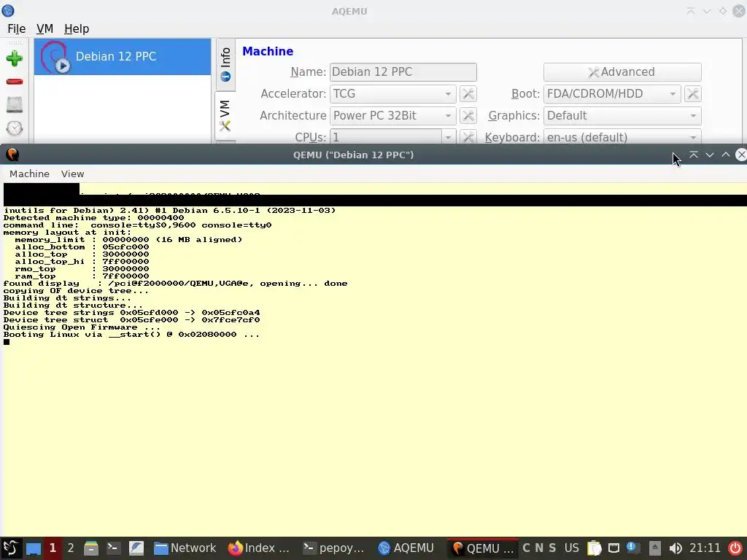Click the network tray icon
The width and height of the screenshot is (747, 560).
point(614,548)
